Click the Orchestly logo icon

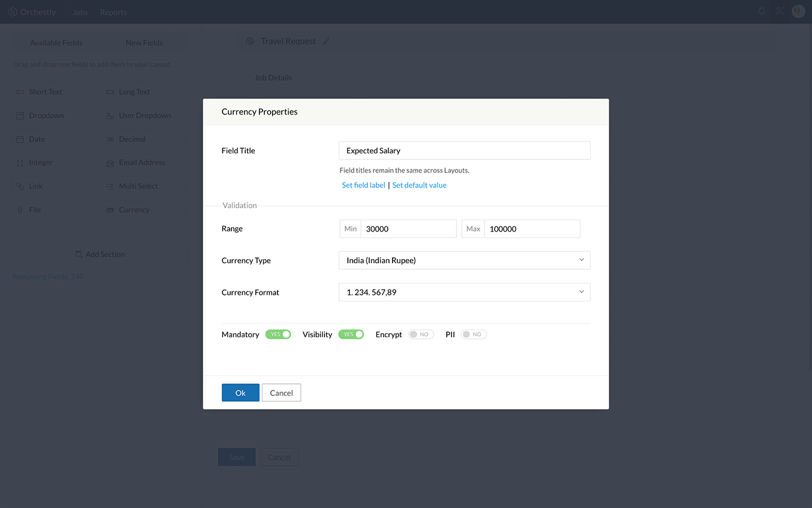click(13, 12)
